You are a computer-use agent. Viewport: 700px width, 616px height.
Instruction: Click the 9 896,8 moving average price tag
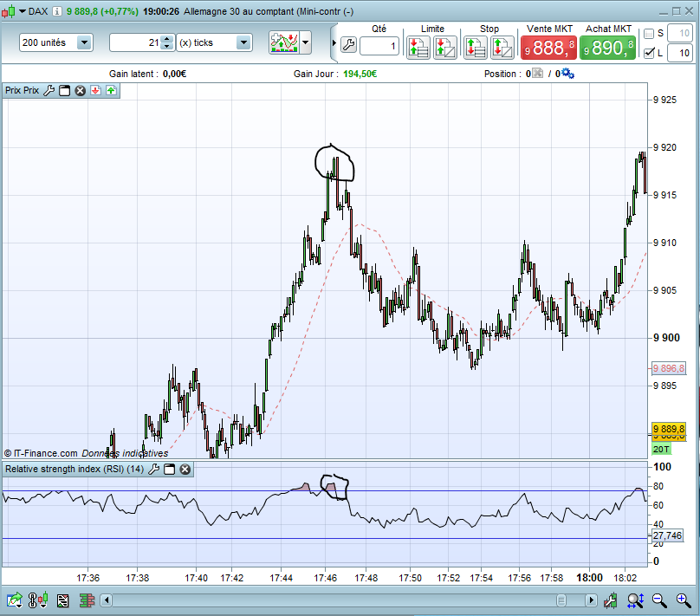(x=668, y=368)
